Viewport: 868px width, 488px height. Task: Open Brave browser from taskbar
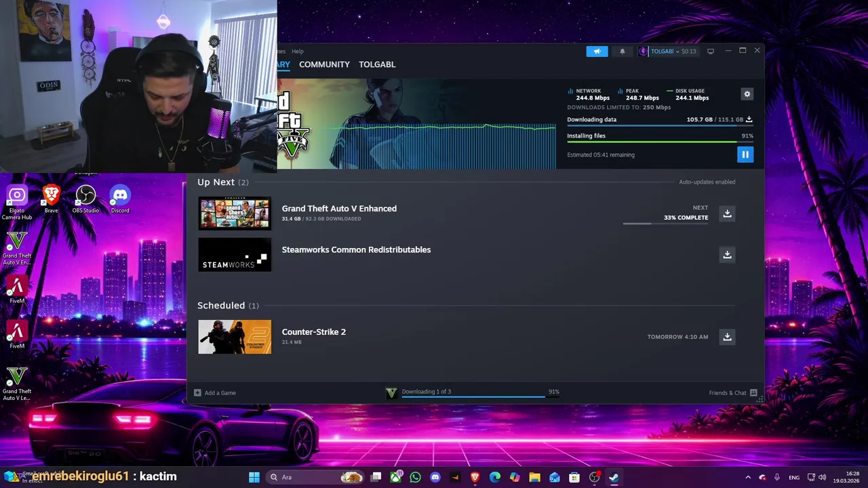pyautogui.click(x=475, y=477)
